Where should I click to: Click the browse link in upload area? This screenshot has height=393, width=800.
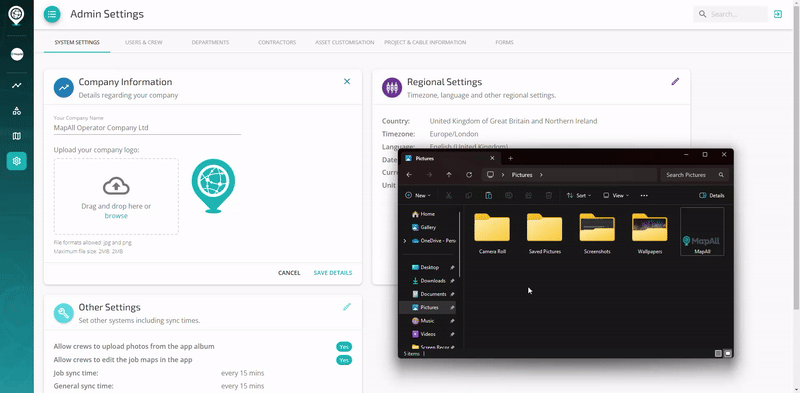[x=116, y=216]
